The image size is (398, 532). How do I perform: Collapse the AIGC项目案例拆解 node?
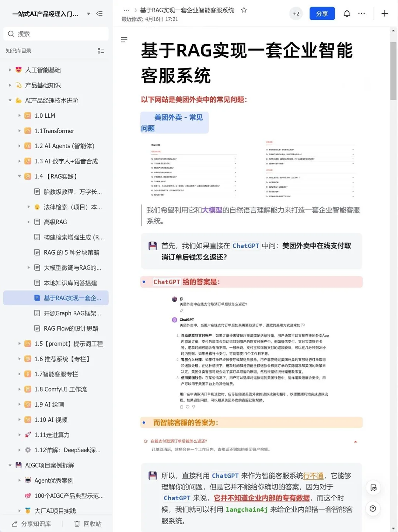[x=10, y=465]
